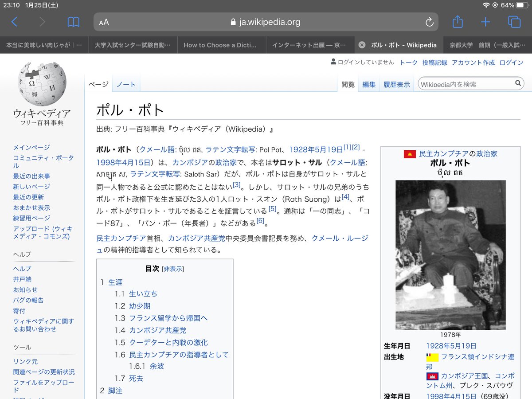Open 練習用ページ sidebar link
532x399 pixels.
31,218
